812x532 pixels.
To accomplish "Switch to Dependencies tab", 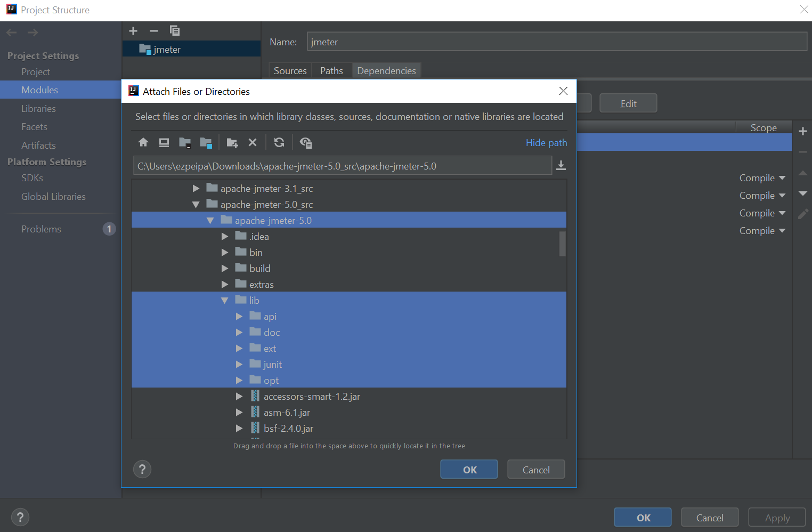I will (x=386, y=70).
